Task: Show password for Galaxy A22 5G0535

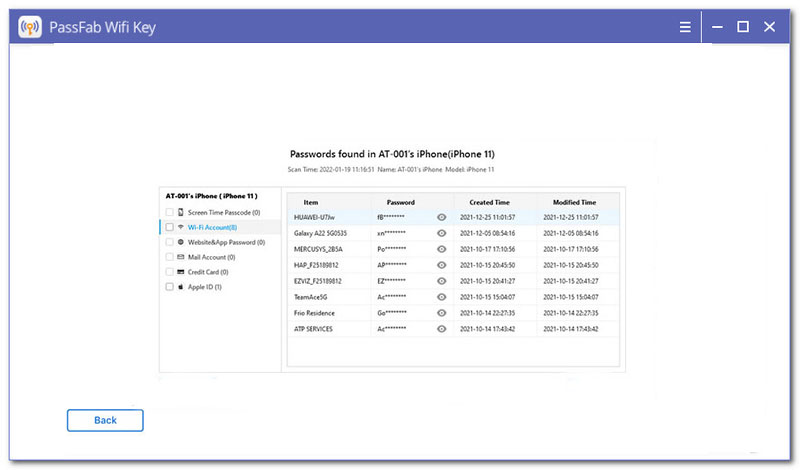Action: [442, 233]
